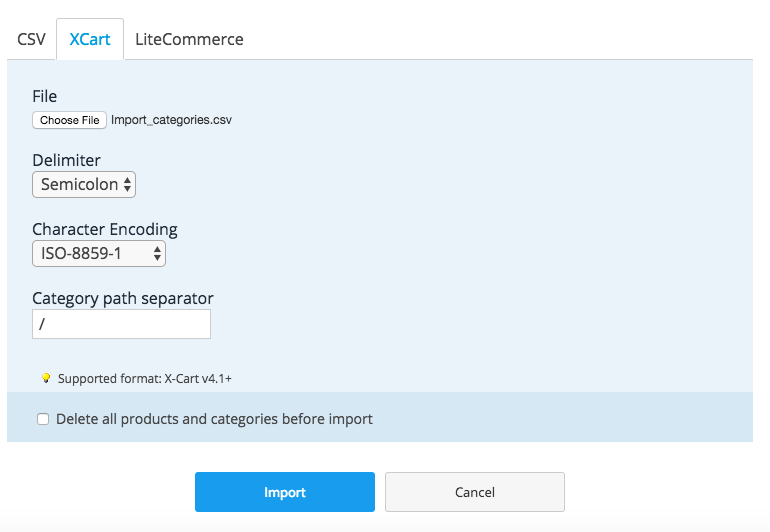Click the selected file name Import_categories.csv
Image resolution: width=770 pixels, height=532 pixels.
171,120
